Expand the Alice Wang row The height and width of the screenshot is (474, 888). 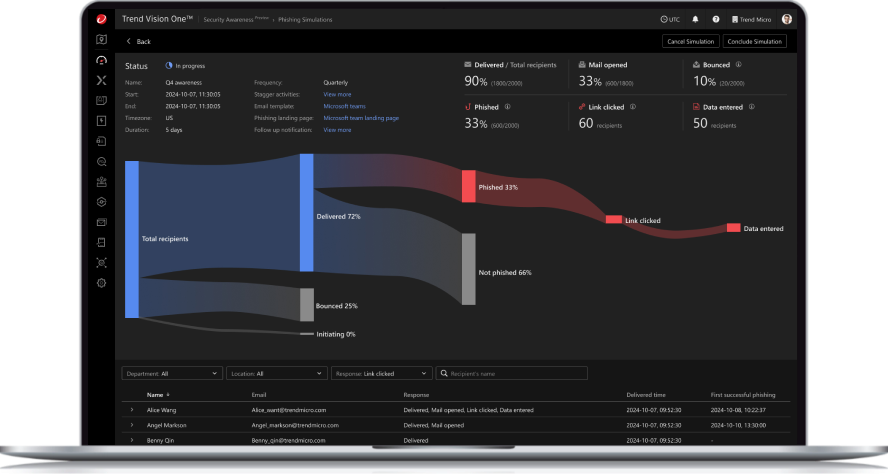(x=132, y=410)
